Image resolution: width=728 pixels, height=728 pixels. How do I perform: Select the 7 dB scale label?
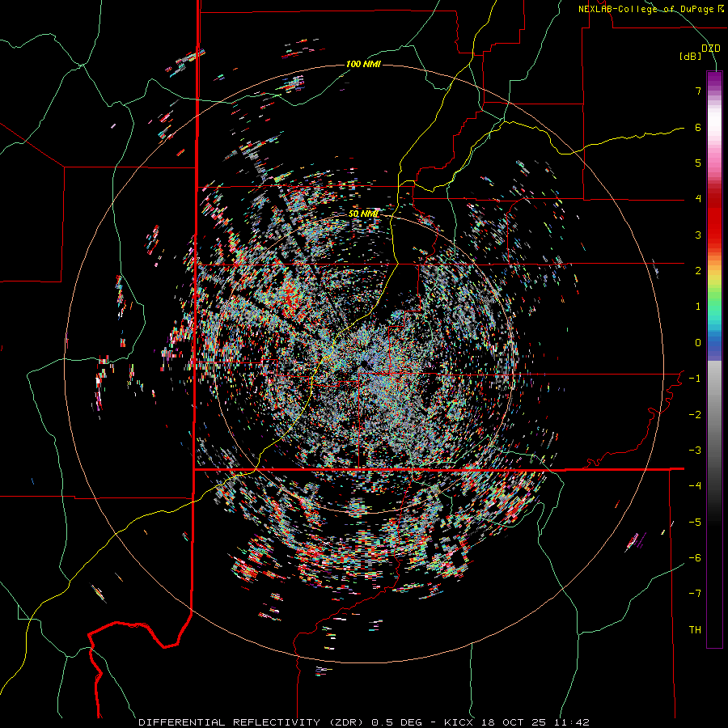click(698, 91)
